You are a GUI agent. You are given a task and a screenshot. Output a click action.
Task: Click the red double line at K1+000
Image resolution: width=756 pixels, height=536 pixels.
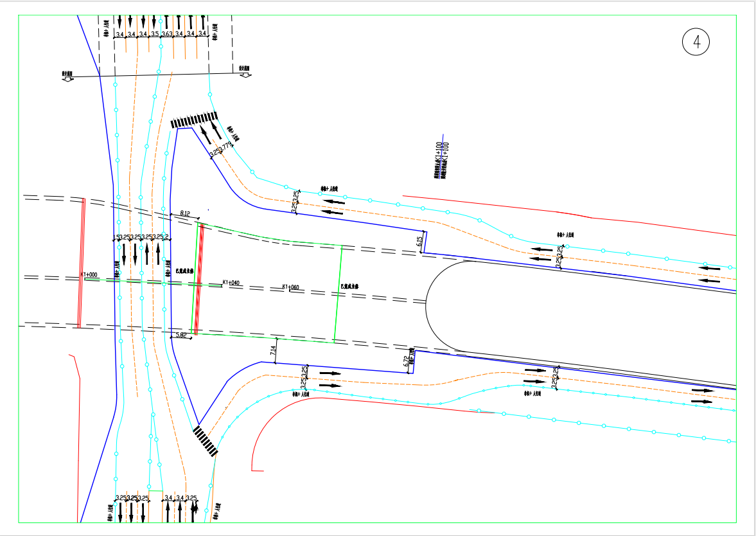(x=82, y=264)
